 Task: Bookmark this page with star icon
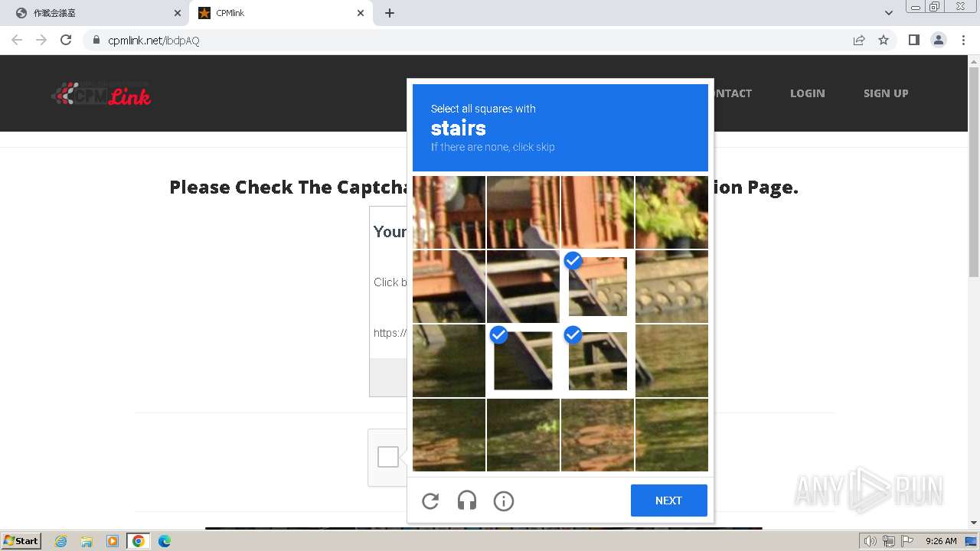[884, 41]
